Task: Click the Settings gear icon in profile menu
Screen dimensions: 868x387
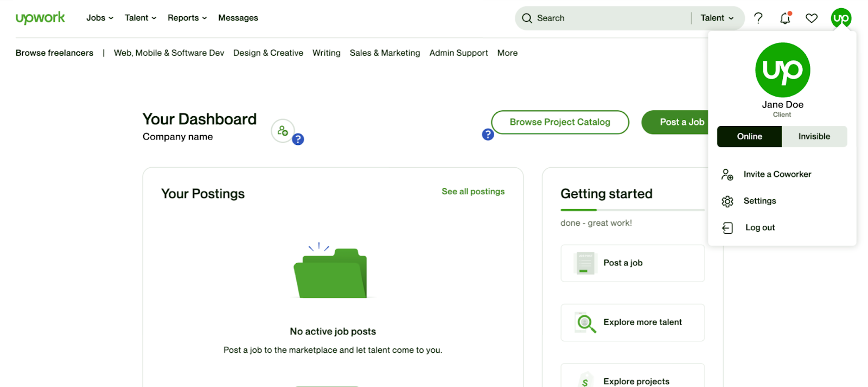Action: 727,201
